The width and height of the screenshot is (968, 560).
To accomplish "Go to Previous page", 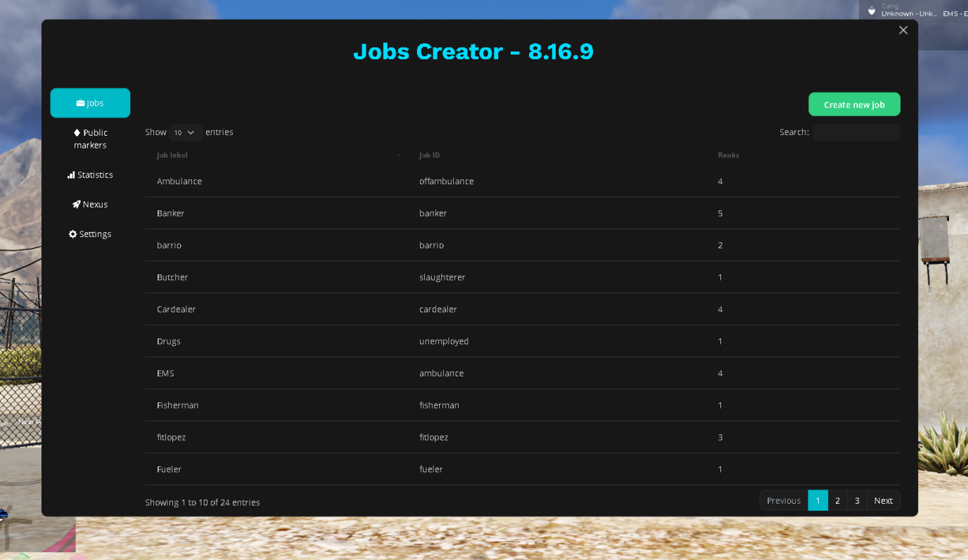I will pos(784,500).
